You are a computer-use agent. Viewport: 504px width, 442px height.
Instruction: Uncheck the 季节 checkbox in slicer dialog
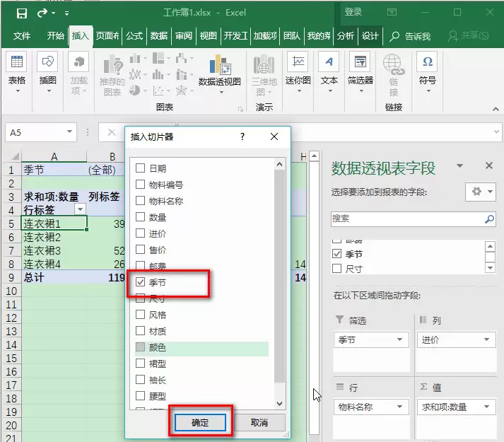[140, 282]
